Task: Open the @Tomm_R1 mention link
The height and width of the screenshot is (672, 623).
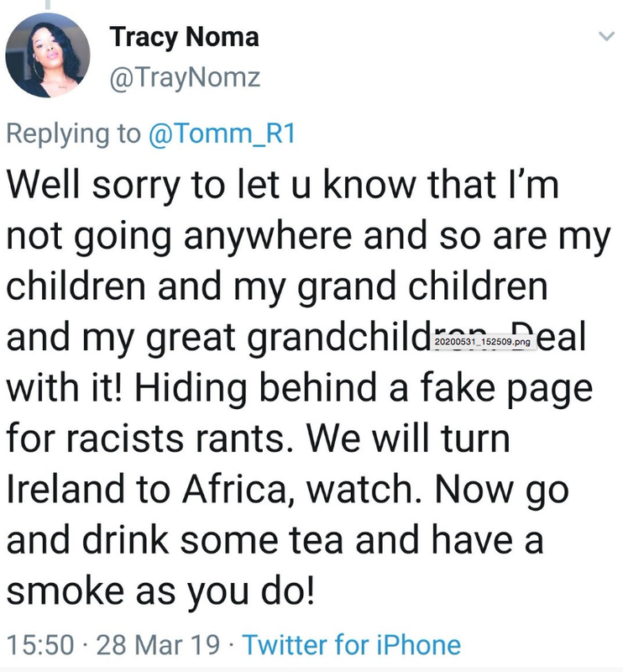Action: 222,134
